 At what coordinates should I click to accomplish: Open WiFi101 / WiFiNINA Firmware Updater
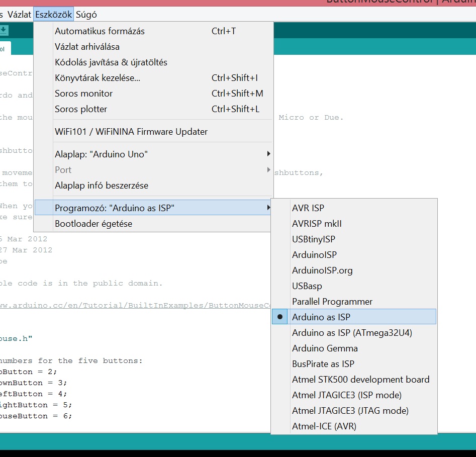[x=153, y=132]
